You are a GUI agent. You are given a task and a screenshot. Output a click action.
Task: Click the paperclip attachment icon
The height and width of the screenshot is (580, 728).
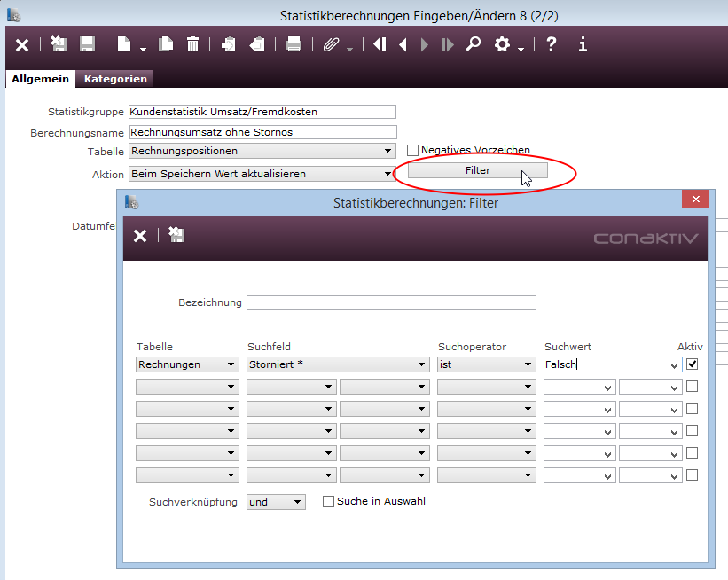click(x=331, y=44)
